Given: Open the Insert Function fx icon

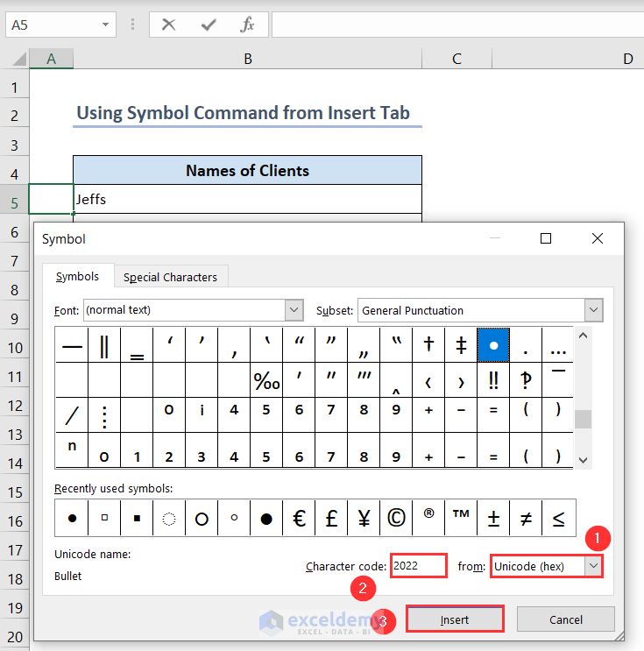Looking at the screenshot, I should tap(247, 25).
